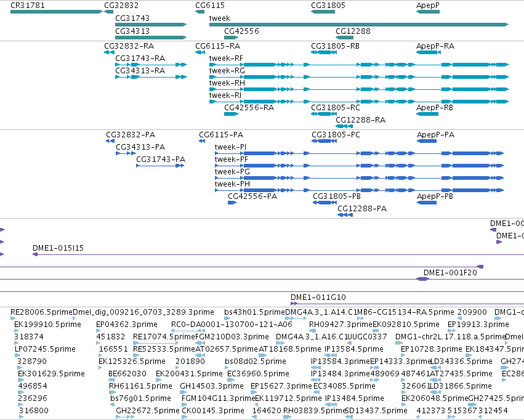The height and width of the screenshot is (420, 524).
Task: Select the CG32832 gene label
Action: [121, 6]
